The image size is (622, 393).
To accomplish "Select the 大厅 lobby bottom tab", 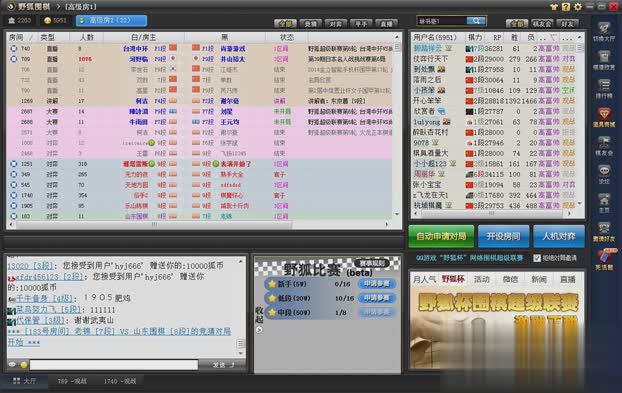I will point(25,381).
